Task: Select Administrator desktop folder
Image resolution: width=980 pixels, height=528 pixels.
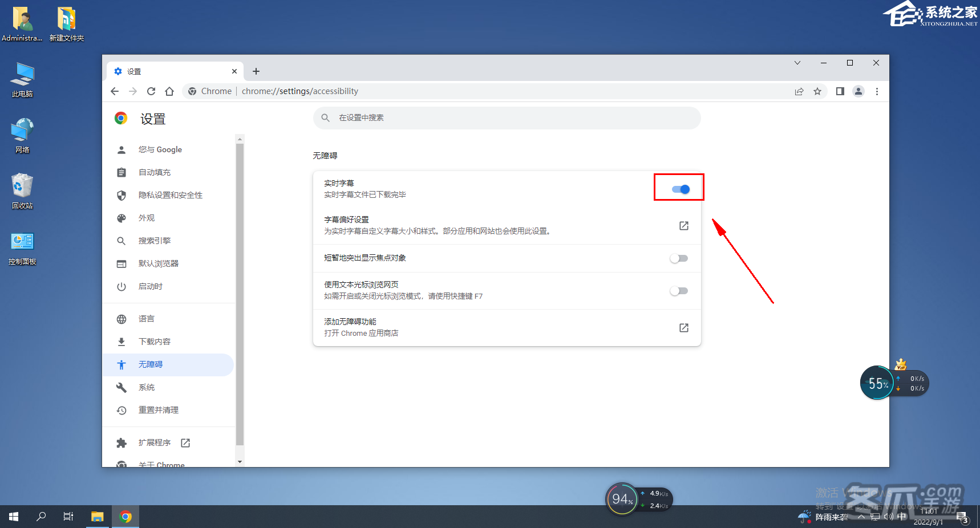Action: [x=22, y=24]
